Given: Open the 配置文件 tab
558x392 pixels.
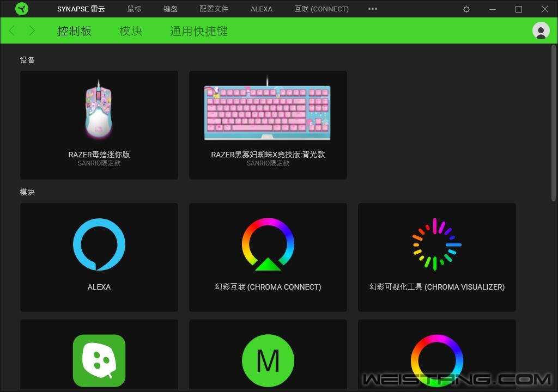Looking at the screenshot, I should pyautogui.click(x=214, y=9).
